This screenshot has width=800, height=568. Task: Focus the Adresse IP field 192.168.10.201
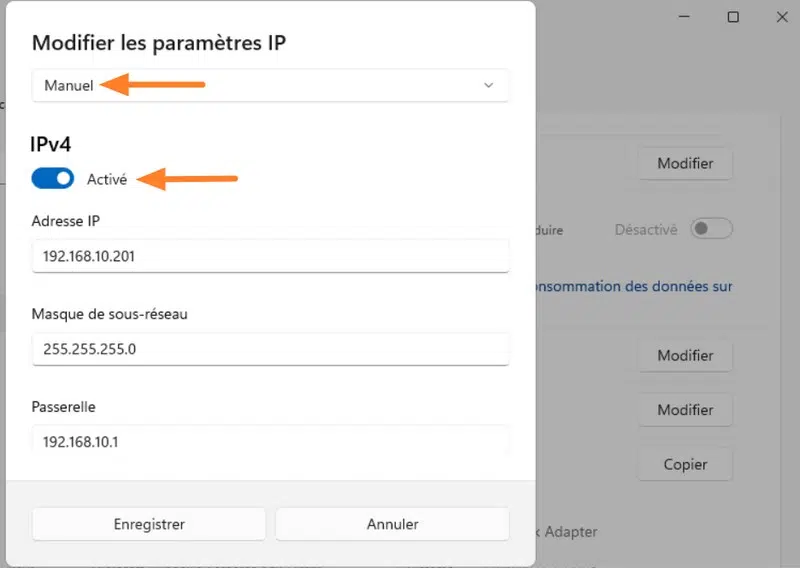click(x=270, y=256)
